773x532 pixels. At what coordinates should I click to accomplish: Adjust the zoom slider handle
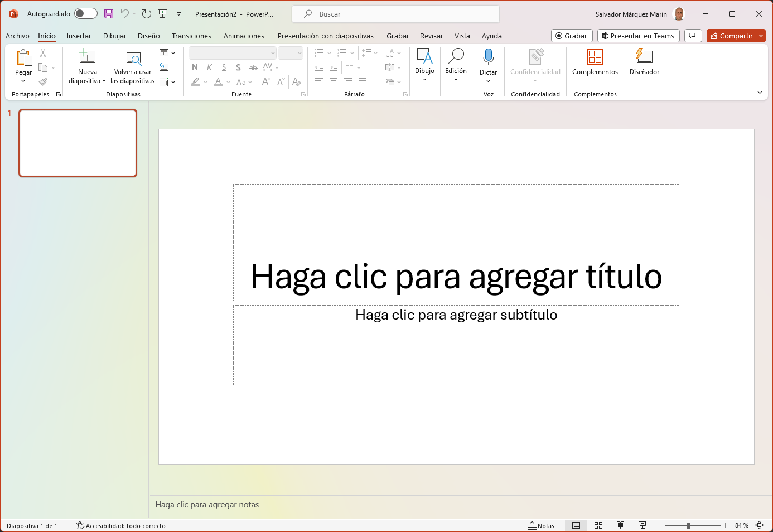pyautogui.click(x=689, y=525)
